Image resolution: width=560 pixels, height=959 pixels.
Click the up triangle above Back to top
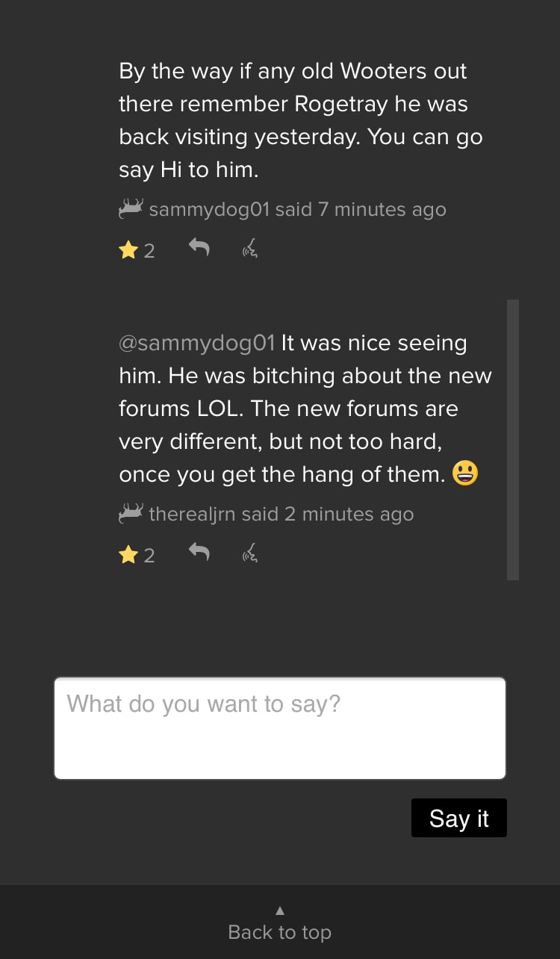coord(280,910)
